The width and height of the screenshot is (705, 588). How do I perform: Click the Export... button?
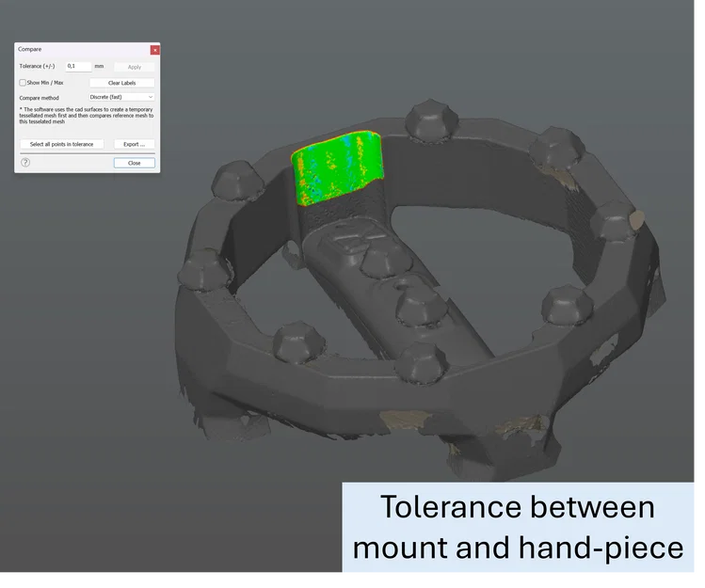point(134,144)
